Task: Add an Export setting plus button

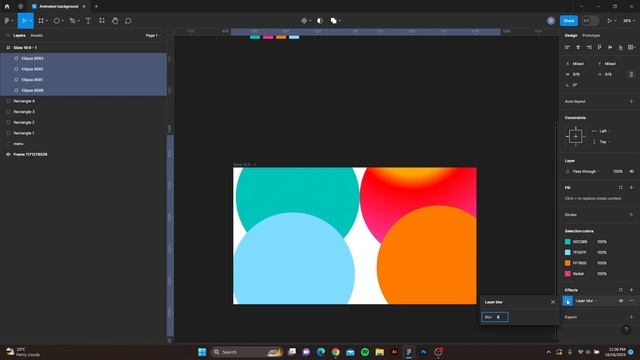Action: pos(631,317)
